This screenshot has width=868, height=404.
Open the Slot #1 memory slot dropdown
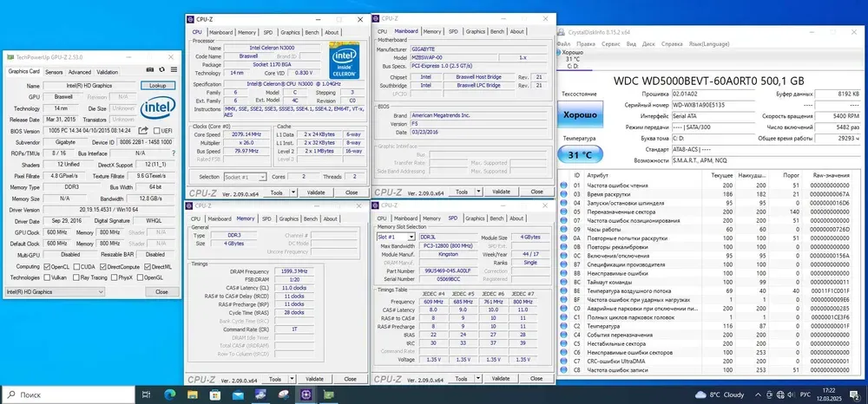coord(396,237)
